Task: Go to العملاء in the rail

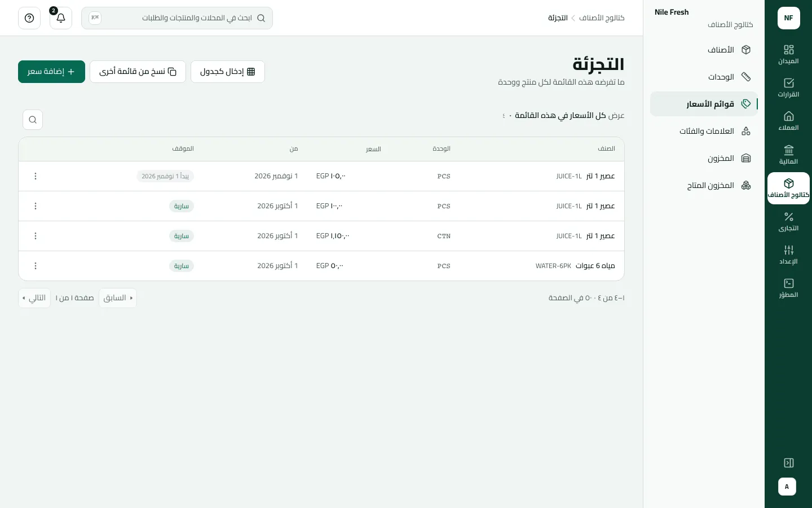Action: [788, 121]
